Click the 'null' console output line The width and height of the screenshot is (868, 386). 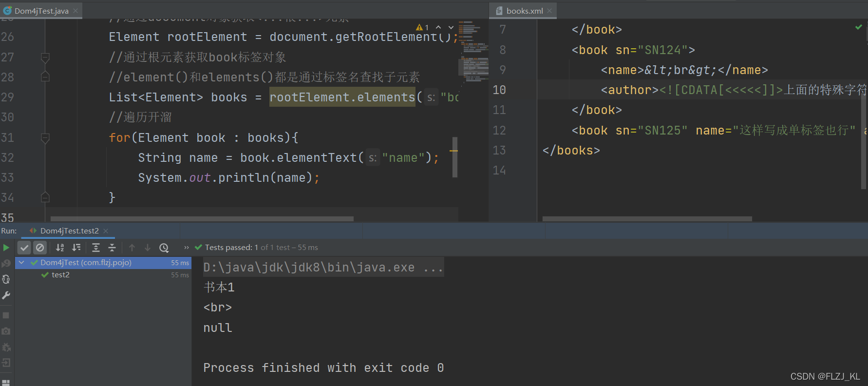218,328
